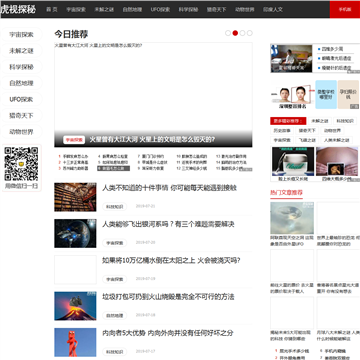This screenshot has width=360, height=360.
Task: Click 宇宙探索 tag in 更多精彩推荐
Action: pyautogui.click(x=282, y=140)
